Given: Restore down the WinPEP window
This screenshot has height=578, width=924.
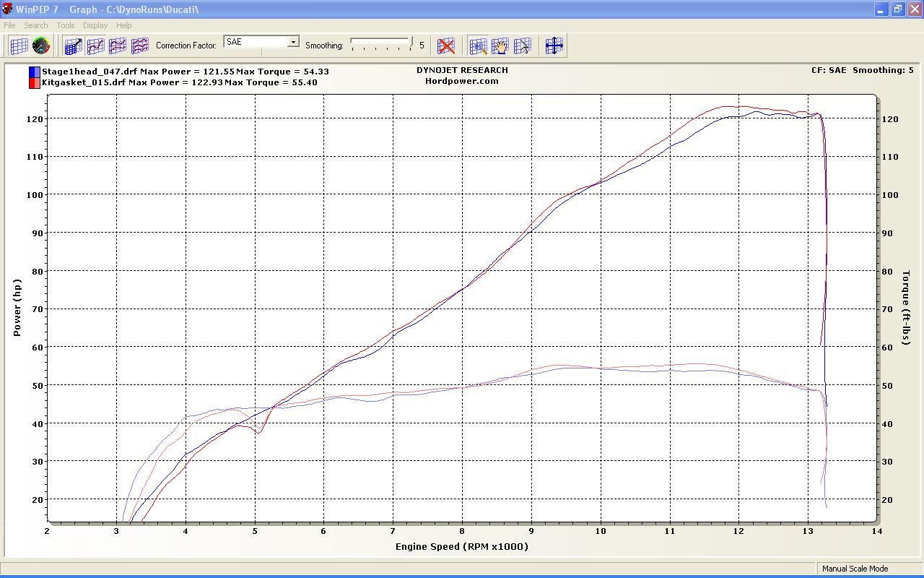Looking at the screenshot, I should (x=898, y=9).
